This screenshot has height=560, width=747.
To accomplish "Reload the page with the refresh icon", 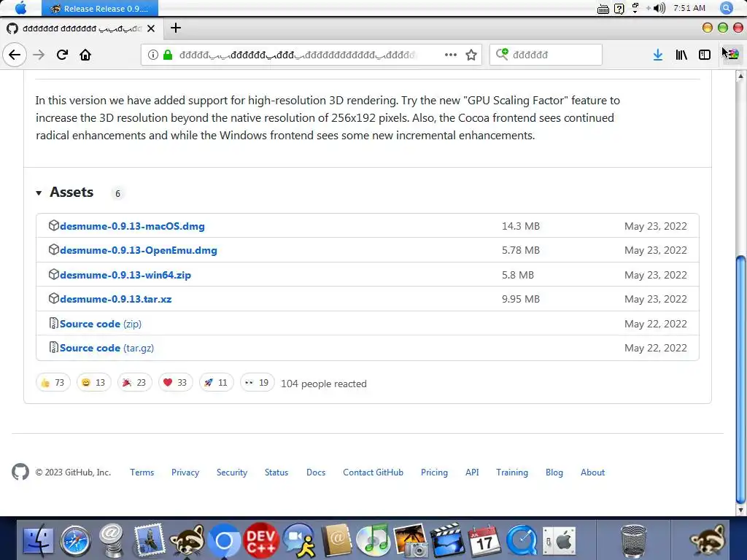I will 63,55.
